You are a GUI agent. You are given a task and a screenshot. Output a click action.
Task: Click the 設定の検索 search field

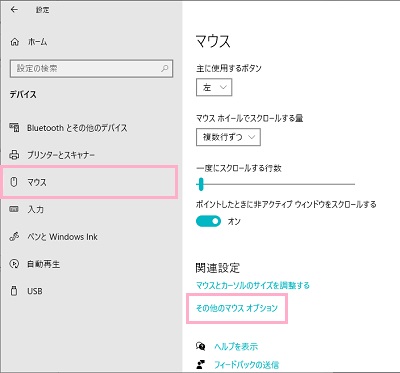pyautogui.click(x=91, y=69)
